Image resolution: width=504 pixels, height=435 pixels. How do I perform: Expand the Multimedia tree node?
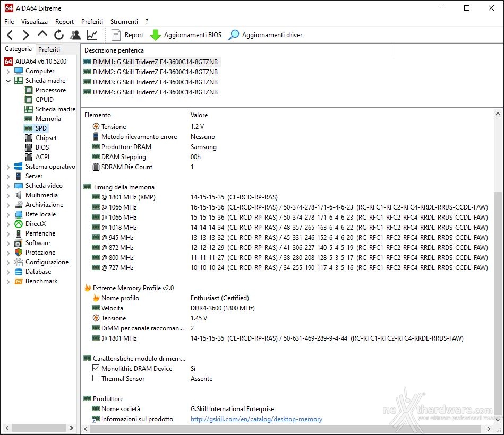8,196
